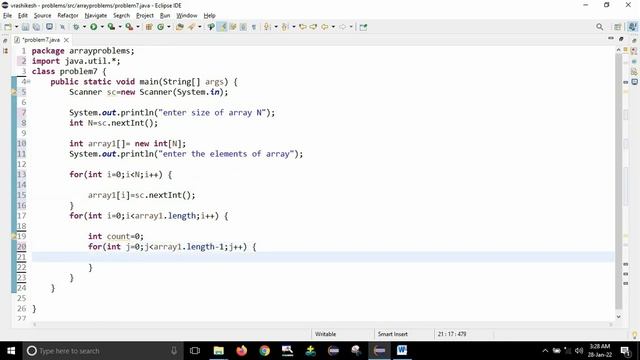Run the program with green Run icon
This screenshot has width=640, height=360.
(93, 27)
